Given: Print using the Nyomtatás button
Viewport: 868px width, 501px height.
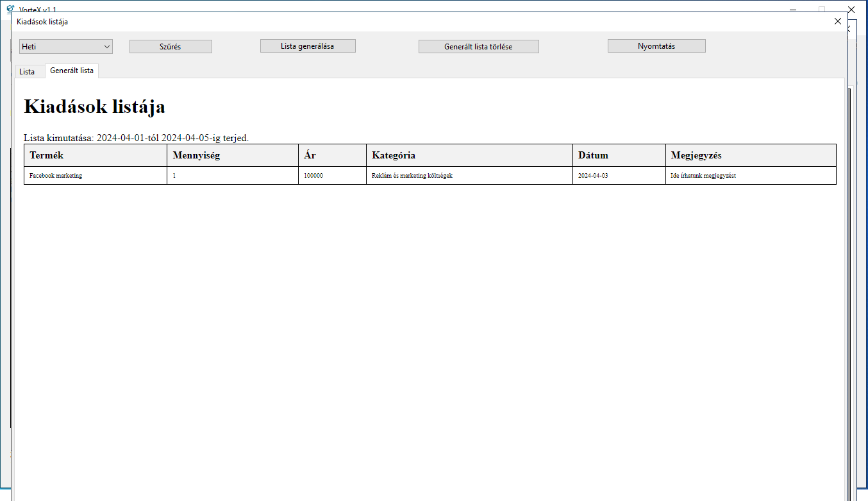Looking at the screenshot, I should point(656,46).
